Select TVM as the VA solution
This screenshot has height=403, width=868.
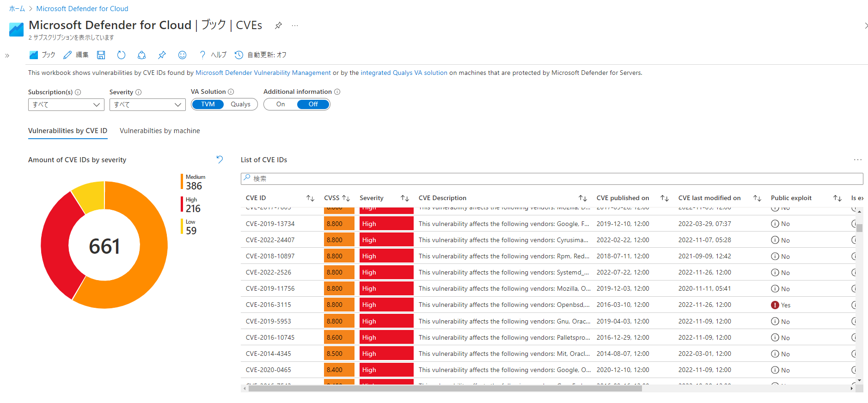(208, 104)
